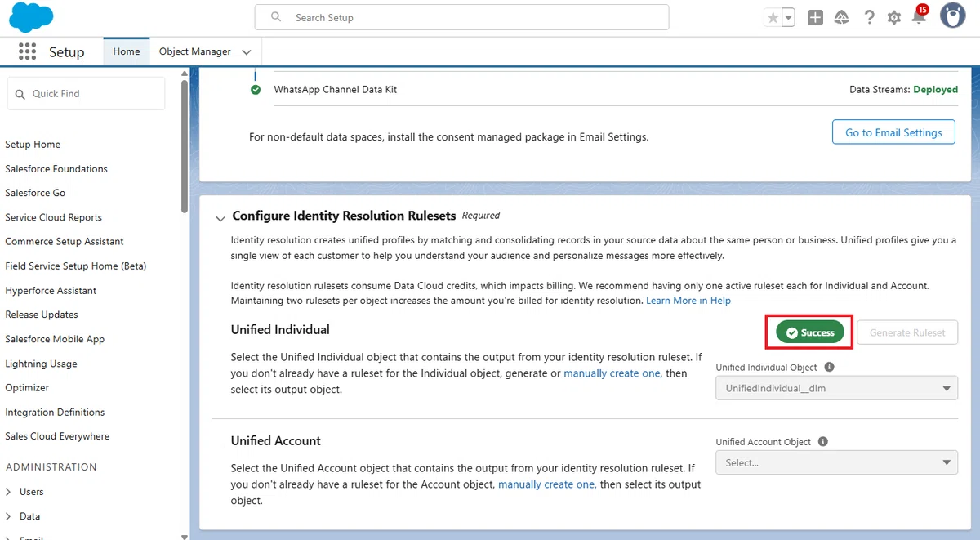The height and width of the screenshot is (540, 980).
Task: Open the Object Manager tab
Action: 195,51
